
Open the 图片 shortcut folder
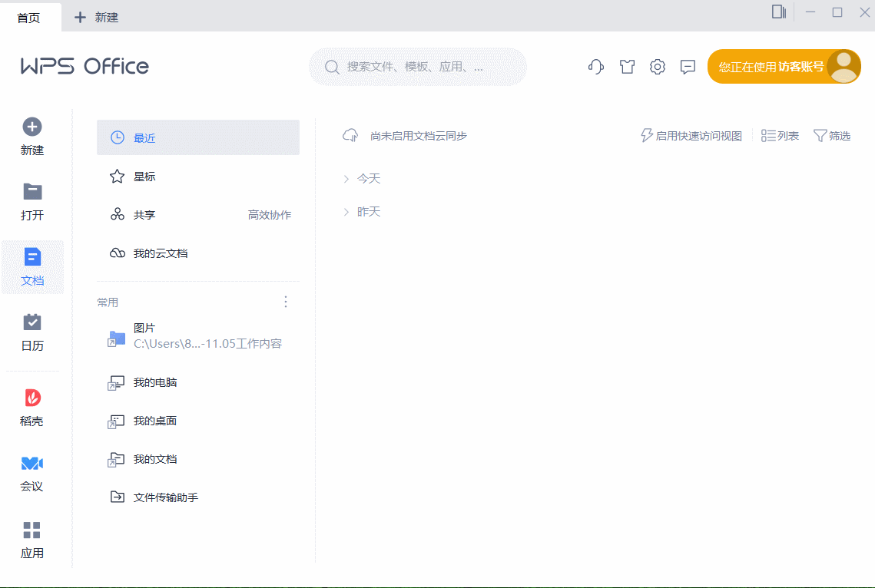pyautogui.click(x=198, y=336)
